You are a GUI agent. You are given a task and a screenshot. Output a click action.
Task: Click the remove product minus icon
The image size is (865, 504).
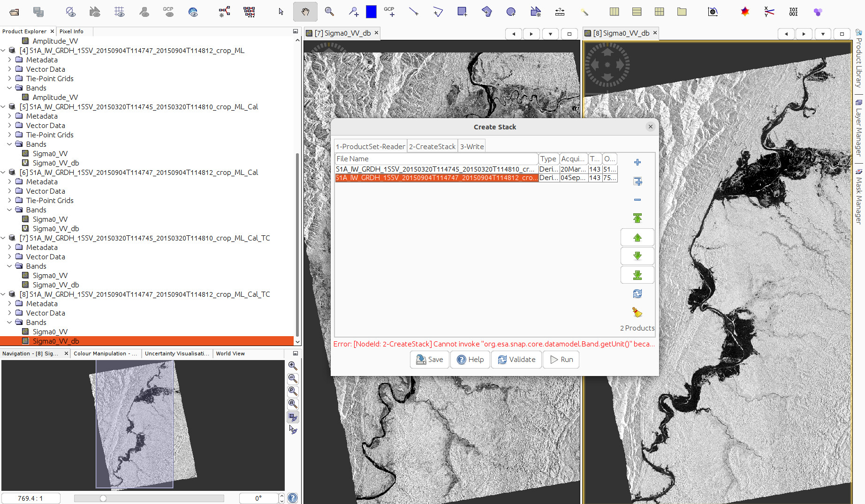(x=637, y=200)
